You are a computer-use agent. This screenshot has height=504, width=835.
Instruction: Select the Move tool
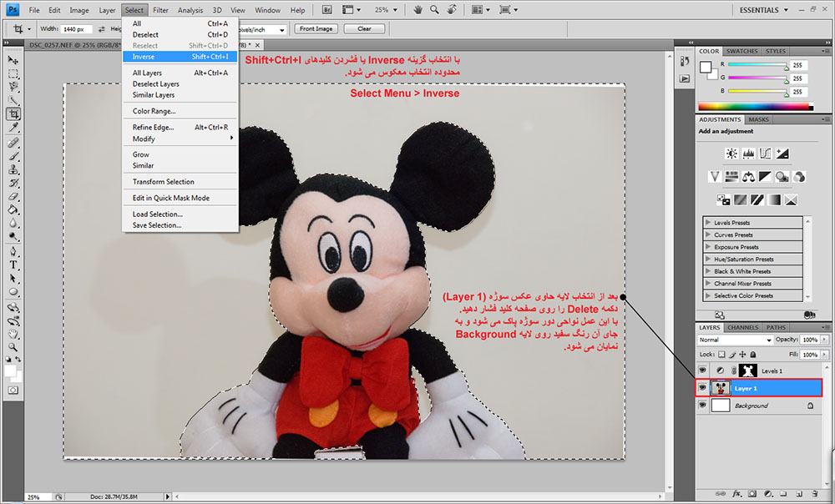13,59
